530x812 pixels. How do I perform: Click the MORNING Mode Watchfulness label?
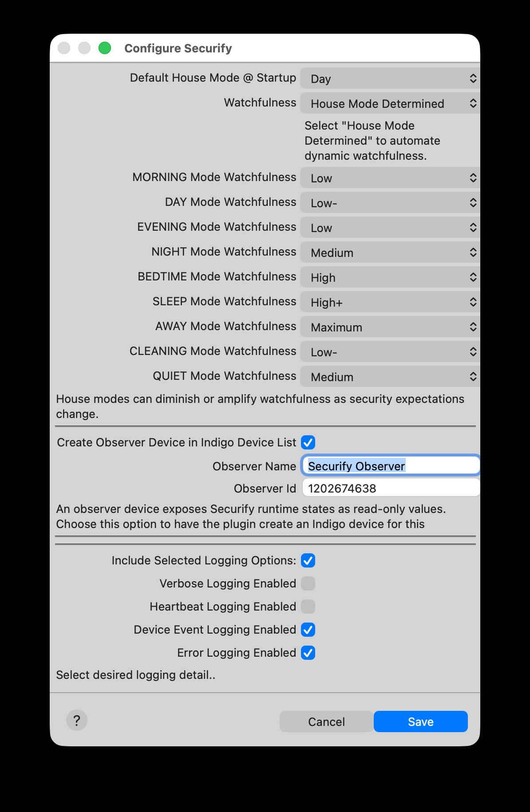click(214, 177)
